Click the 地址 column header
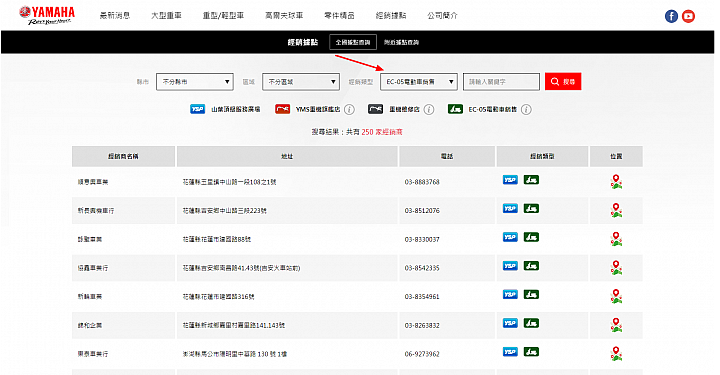The height and width of the screenshot is (375, 720). (x=287, y=157)
